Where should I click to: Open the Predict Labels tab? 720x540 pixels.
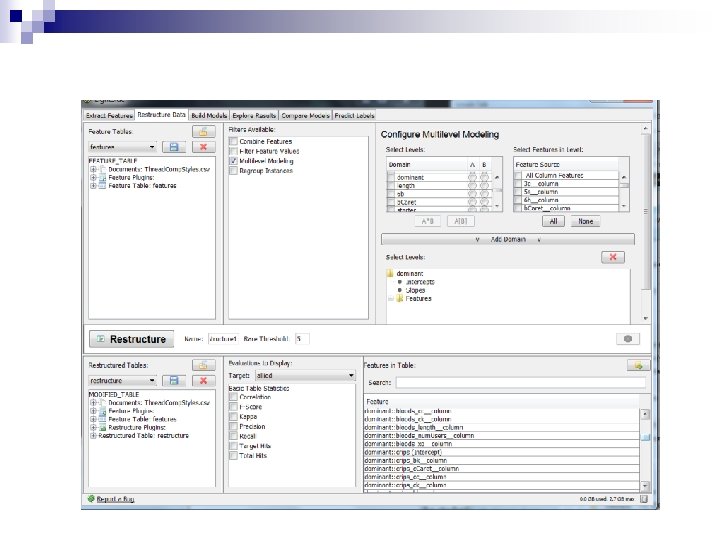(x=354, y=115)
